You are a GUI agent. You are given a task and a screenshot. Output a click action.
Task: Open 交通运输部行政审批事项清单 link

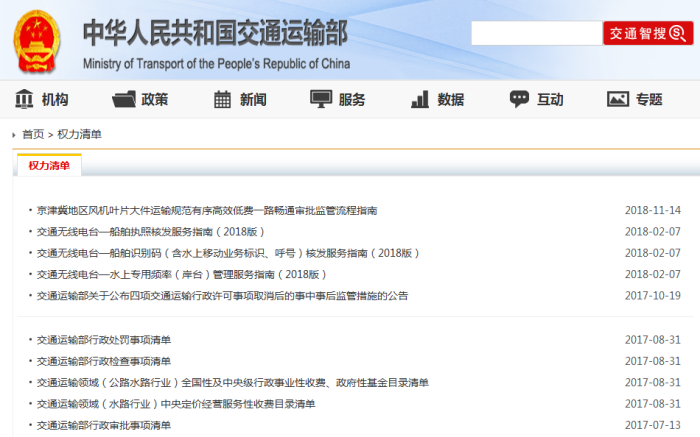(x=104, y=425)
